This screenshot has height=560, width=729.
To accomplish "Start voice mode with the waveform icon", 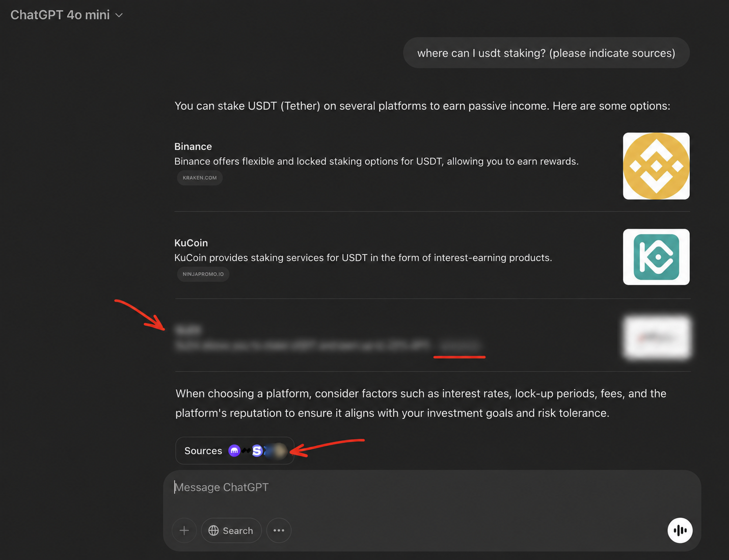I will 680,530.
